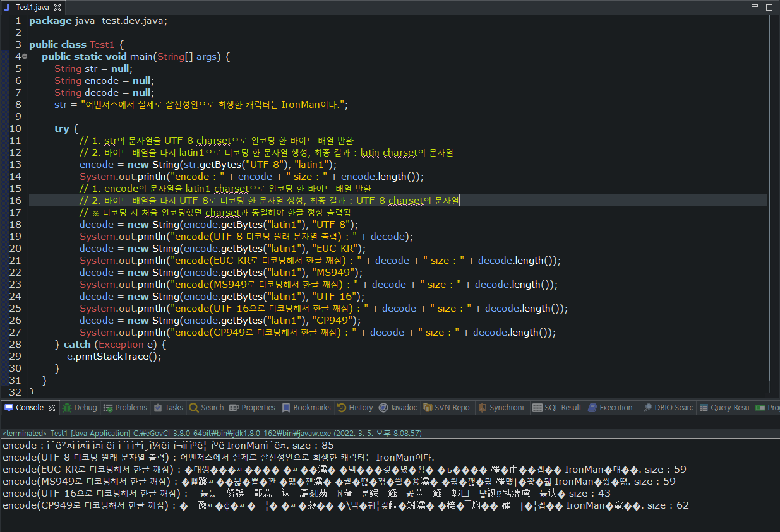The width and height of the screenshot is (780, 532).
Task: Click the terminated Test1 launch description
Action: point(212,434)
